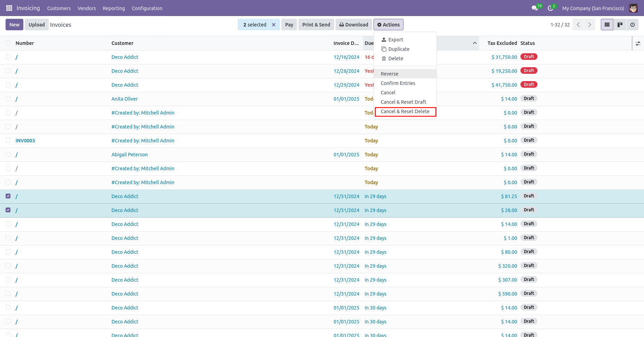Click the Upload button
This screenshot has height=337, width=644.
(37, 25)
